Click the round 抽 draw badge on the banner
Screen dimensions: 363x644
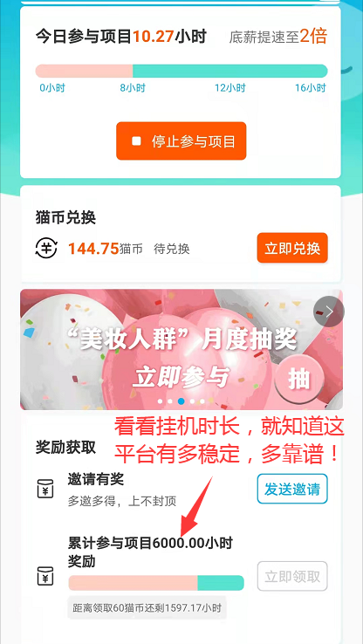point(299,380)
